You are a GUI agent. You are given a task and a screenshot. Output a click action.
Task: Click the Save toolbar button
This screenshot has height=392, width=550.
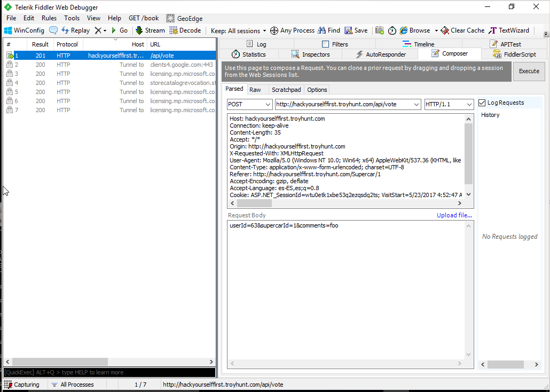click(356, 30)
